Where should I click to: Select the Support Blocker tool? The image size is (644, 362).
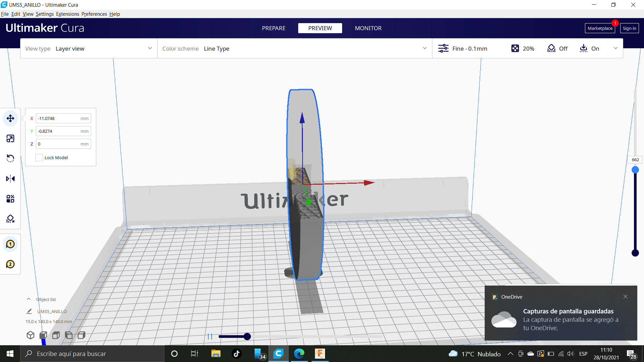pyautogui.click(x=10, y=219)
